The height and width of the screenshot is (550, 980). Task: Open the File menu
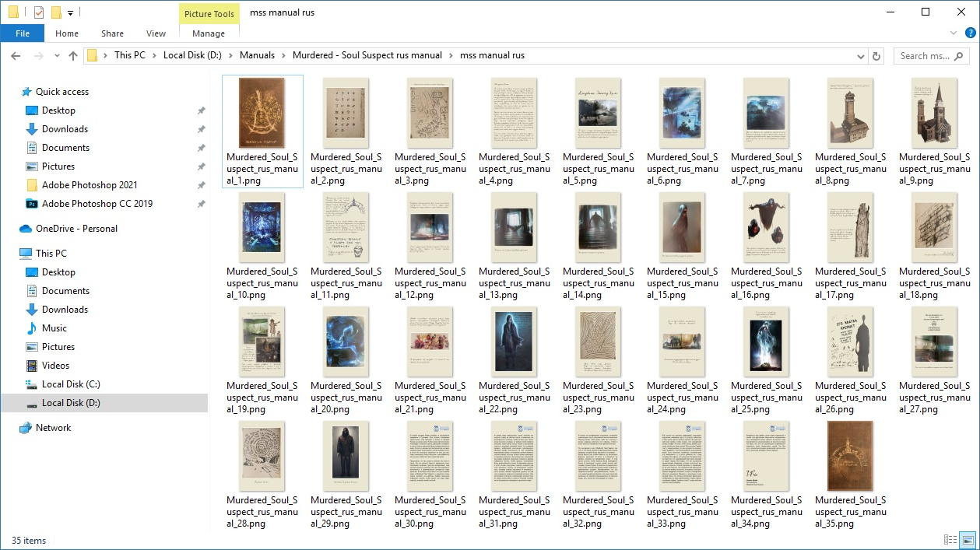coord(23,33)
